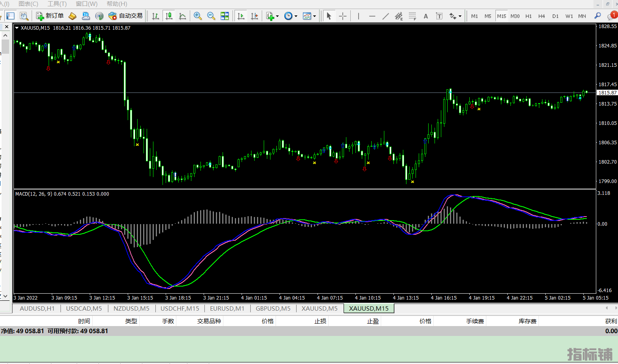Tile chart windows icon
Viewport: 618px width, 364px height.
pos(225,16)
